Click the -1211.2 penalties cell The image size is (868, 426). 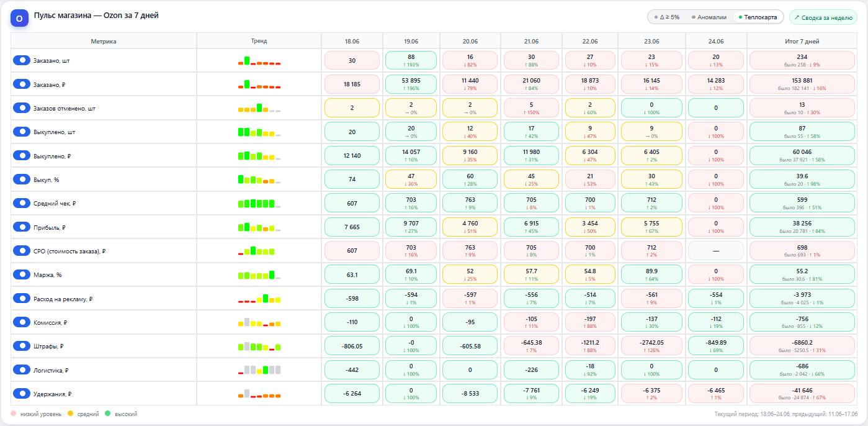pyautogui.click(x=590, y=346)
